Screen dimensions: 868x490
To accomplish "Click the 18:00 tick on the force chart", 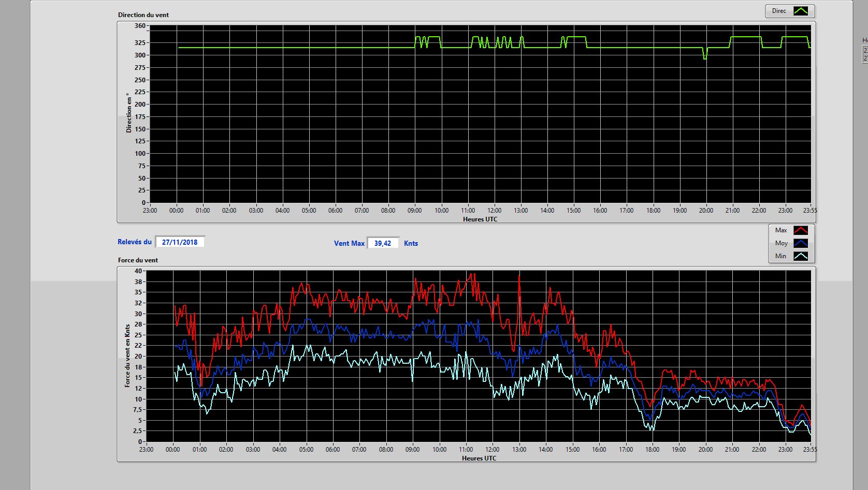I will point(652,450).
